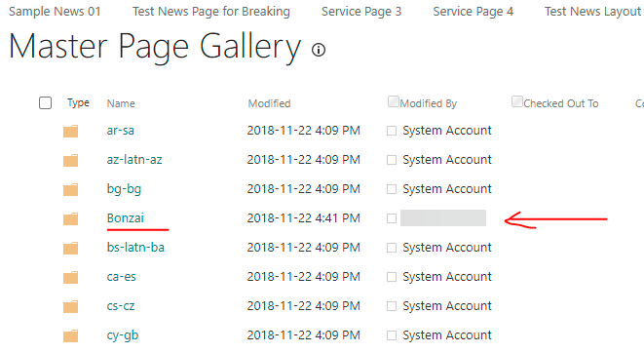Tick the presence checkbox in Bonzai row

[x=392, y=218]
